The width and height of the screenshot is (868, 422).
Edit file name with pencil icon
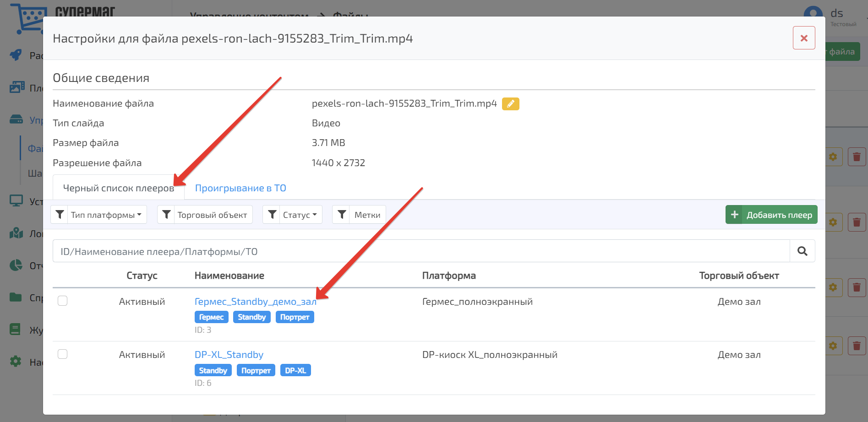(x=510, y=104)
